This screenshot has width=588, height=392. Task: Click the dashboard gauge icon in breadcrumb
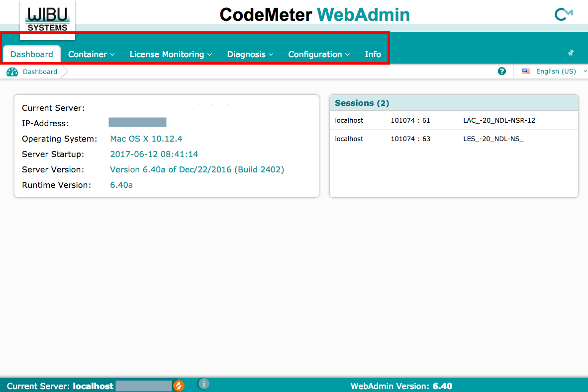click(12, 72)
